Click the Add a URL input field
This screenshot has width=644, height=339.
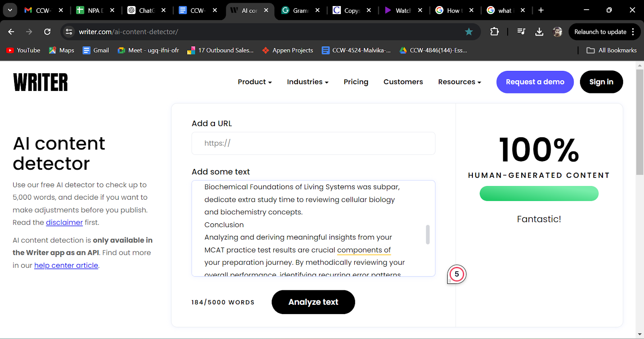pyautogui.click(x=313, y=143)
